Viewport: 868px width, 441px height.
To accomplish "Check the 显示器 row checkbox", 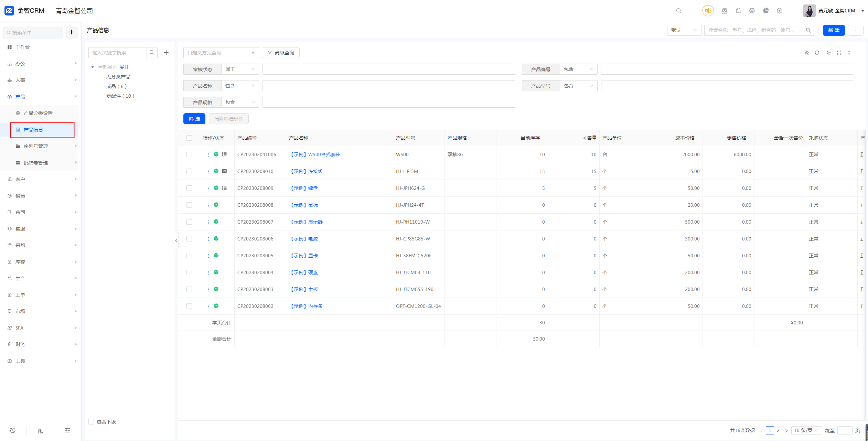I will pyautogui.click(x=189, y=222).
